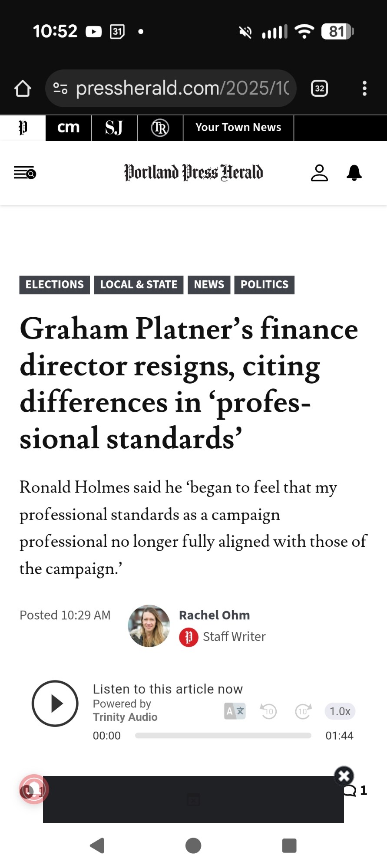Tap the audio translate language icon

235,711
